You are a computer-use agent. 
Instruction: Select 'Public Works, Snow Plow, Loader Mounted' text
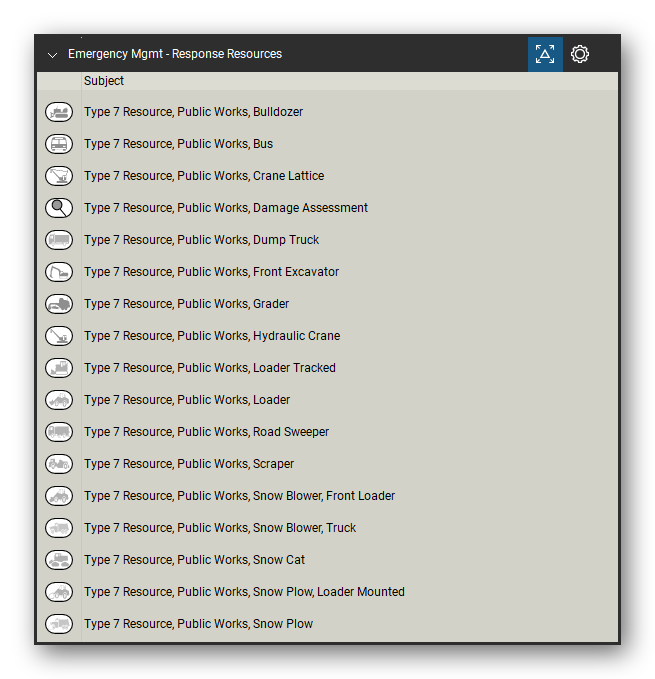click(291, 592)
